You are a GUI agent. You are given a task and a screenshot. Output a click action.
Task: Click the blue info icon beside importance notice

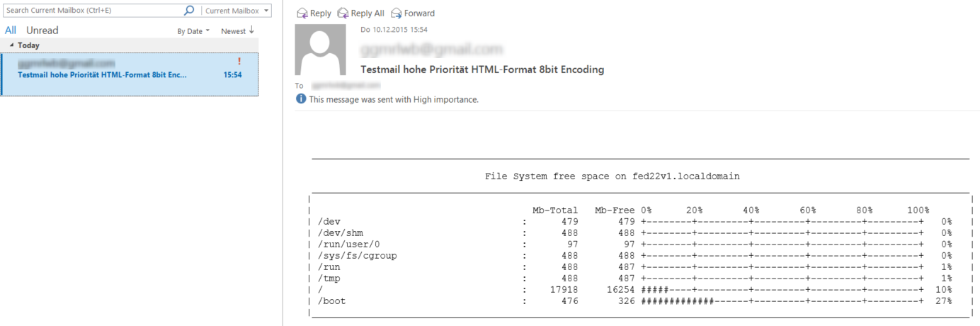tap(301, 99)
